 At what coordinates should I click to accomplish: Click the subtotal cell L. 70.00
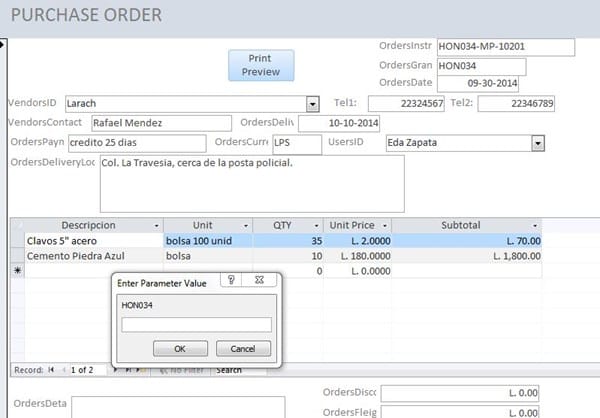tap(466, 241)
